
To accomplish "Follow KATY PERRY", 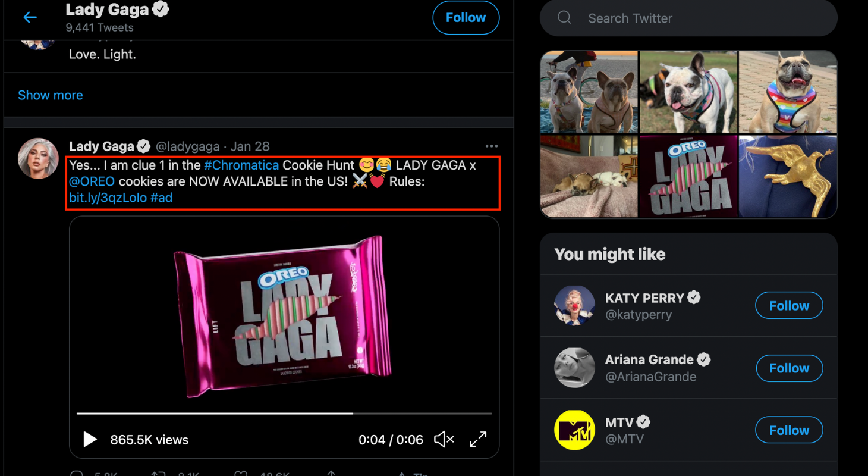I will coord(789,306).
